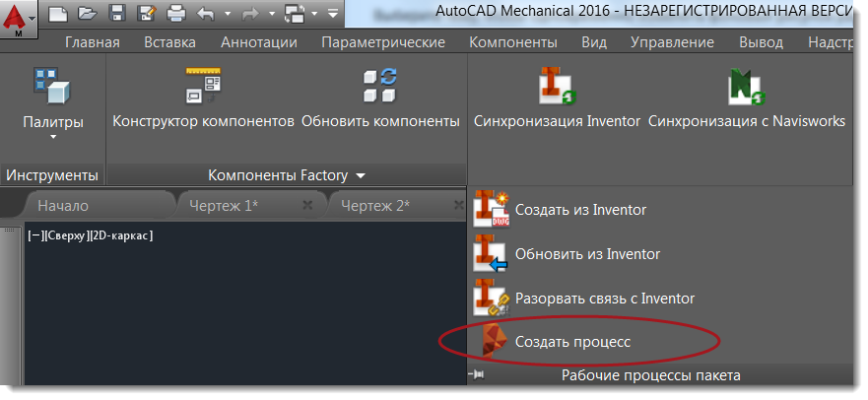Open the Вставка ribbon tab
Image resolution: width=868 pixels, height=400 pixels.
(x=169, y=42)
